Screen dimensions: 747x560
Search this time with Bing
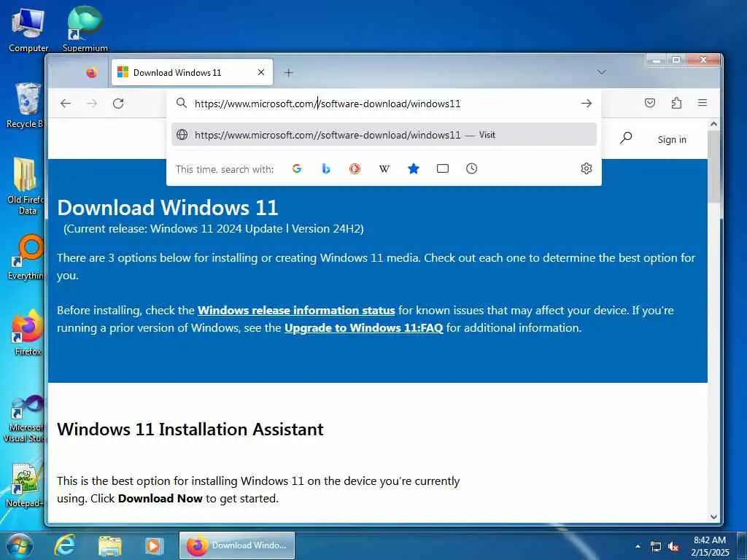(x=326, y=168)
